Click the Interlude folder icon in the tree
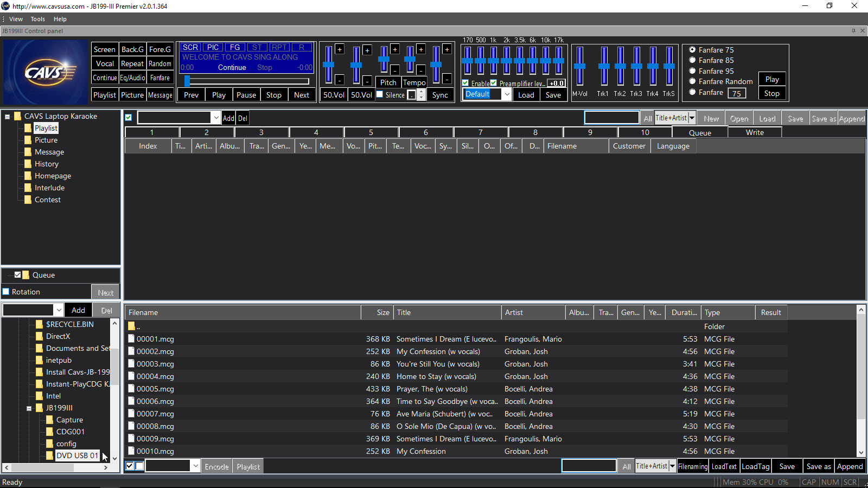868x488 pixels. point(28,188)
